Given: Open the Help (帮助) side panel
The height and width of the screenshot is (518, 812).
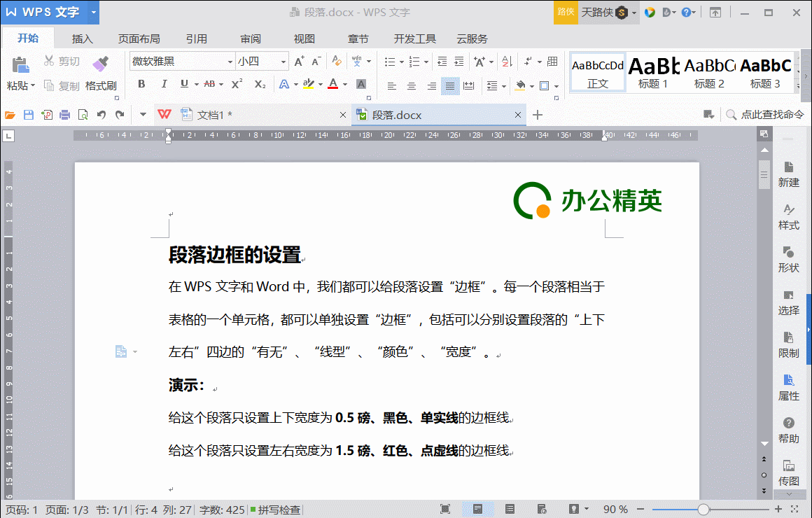Looking at the screenshot, I should coord(788,430).
